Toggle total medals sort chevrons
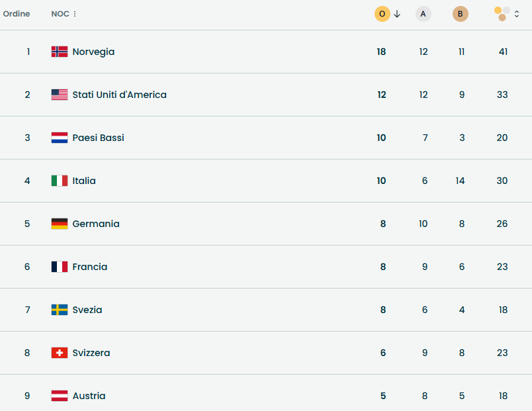 click(x=517, y=14)
